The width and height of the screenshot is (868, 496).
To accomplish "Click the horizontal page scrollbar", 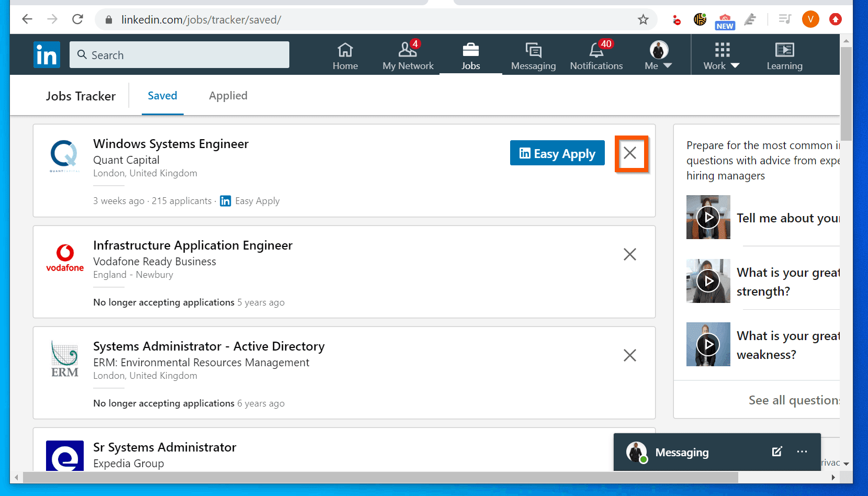I will [380, 477].
